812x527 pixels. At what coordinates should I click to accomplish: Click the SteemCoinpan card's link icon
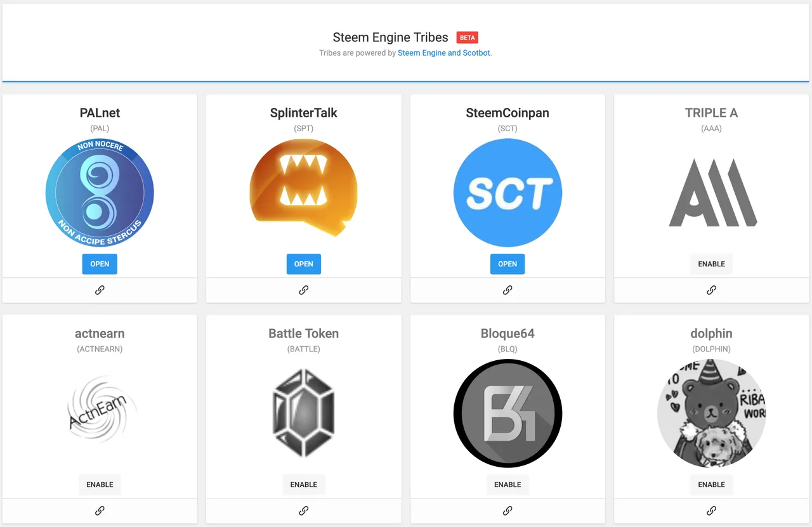pos(507,290)
